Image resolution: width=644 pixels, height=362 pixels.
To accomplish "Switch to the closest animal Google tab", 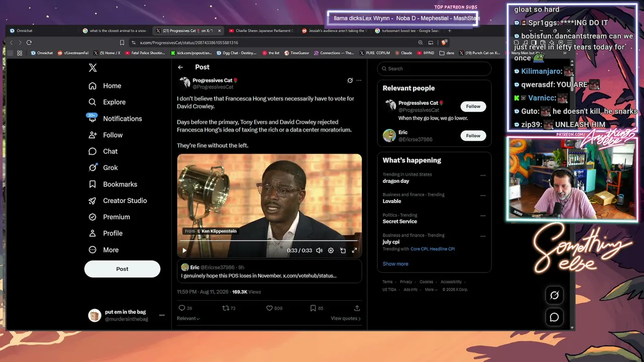I will point(116,31).
